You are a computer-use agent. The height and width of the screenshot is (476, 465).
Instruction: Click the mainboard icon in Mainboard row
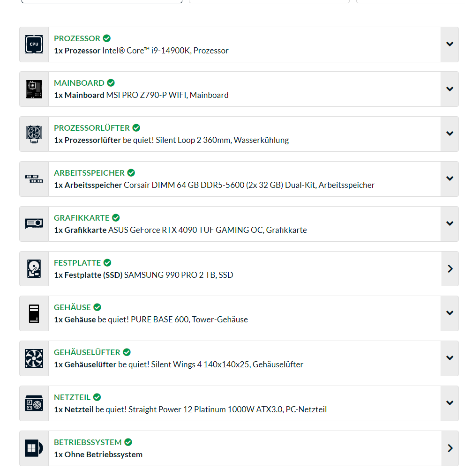point(34,89)
